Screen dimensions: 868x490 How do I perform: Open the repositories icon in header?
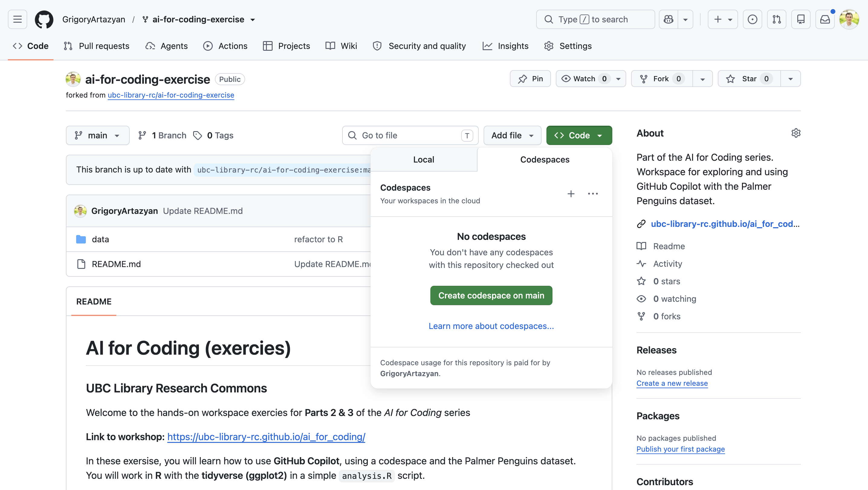pos(801,19)
